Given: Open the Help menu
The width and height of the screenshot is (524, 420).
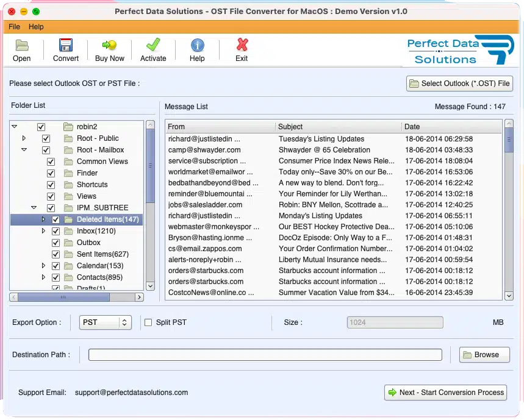Looking at the screenshot, I should coord(36,27).
